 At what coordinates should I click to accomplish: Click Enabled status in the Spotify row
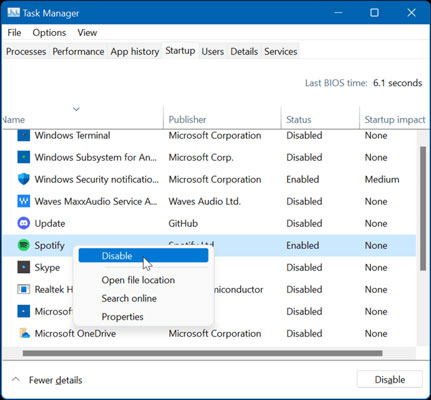click(303, 245)
